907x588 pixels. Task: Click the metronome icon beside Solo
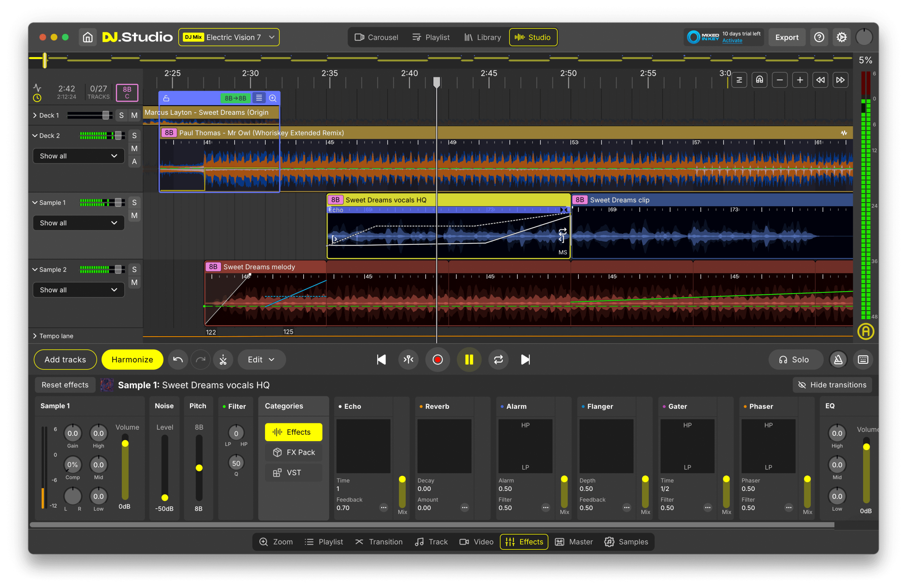(x=838, y=360)
